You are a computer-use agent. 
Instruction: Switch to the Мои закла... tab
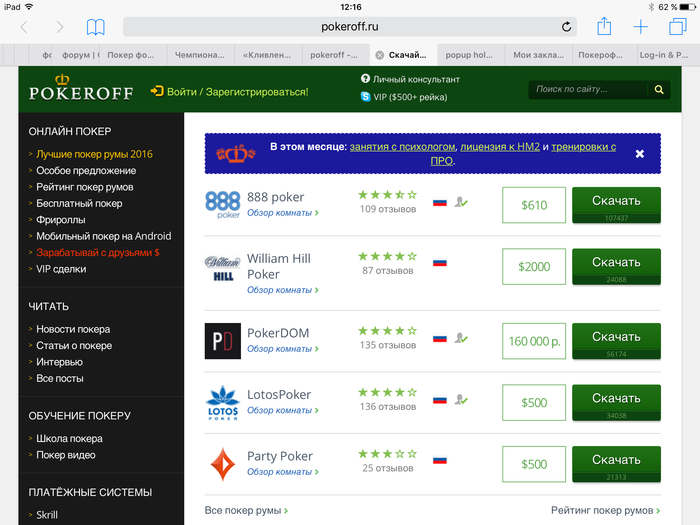click(x=538, y=55)
